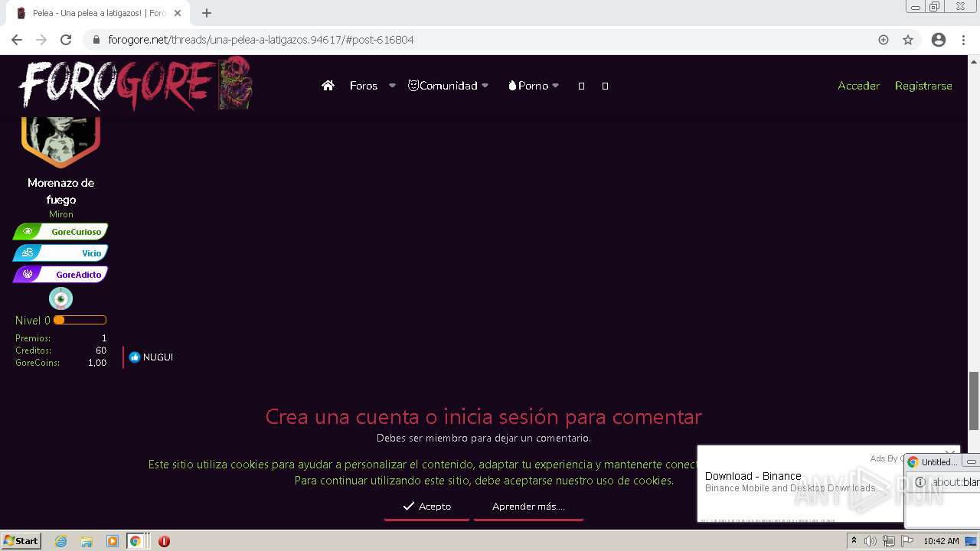This screenshot has width=980, height=551.
Task: Click the Vicio badge
Action: pyautogui.click(x=60, y=253)
